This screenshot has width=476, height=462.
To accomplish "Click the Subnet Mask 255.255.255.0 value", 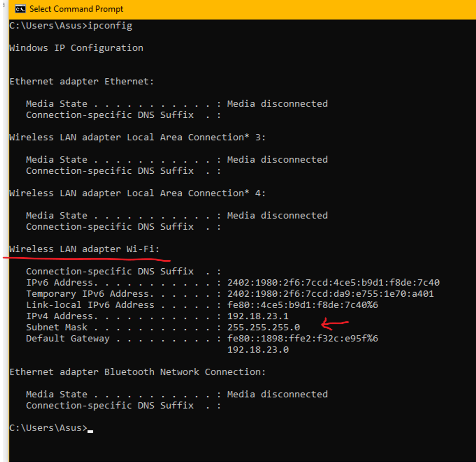I will click(263, 327).
